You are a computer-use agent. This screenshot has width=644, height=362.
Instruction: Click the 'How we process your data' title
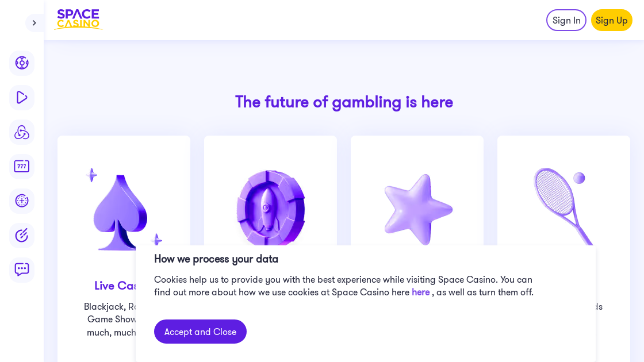(x=216, y=259)
